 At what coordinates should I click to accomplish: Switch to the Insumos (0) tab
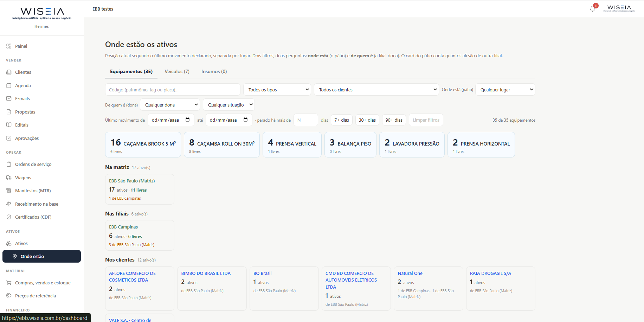214,71
